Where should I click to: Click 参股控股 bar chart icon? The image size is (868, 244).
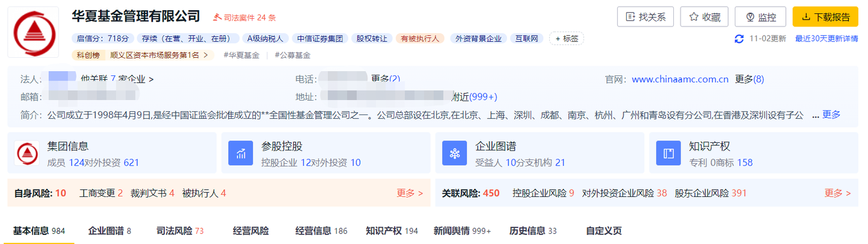pyautogui.click(x=241, y=154)
